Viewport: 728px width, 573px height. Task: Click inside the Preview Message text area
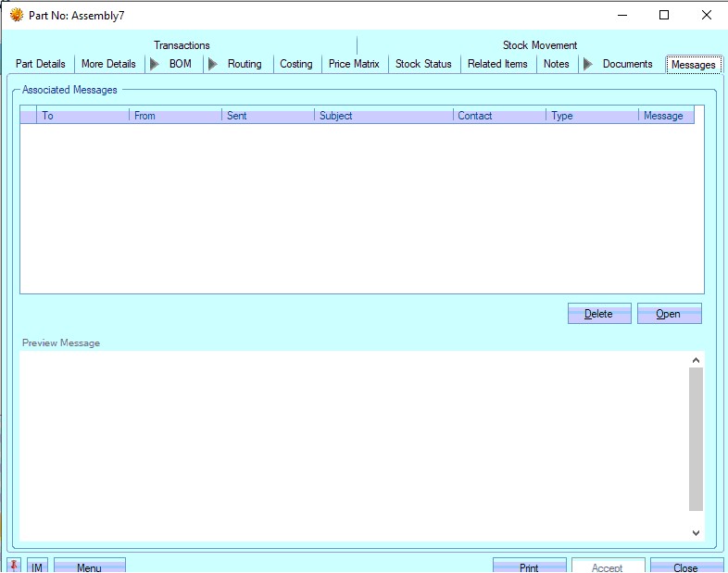(354, 444)
